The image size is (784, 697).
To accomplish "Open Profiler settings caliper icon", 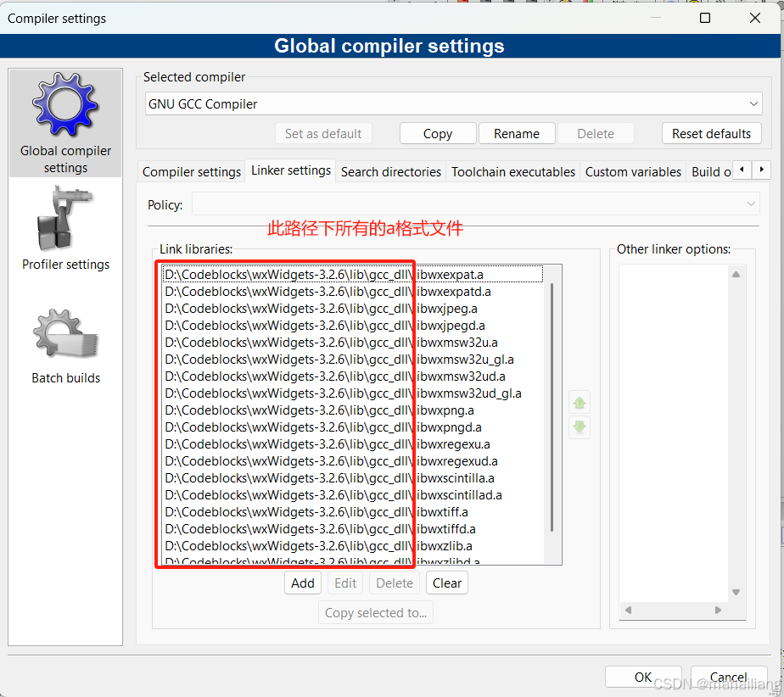I will point(65,219).
